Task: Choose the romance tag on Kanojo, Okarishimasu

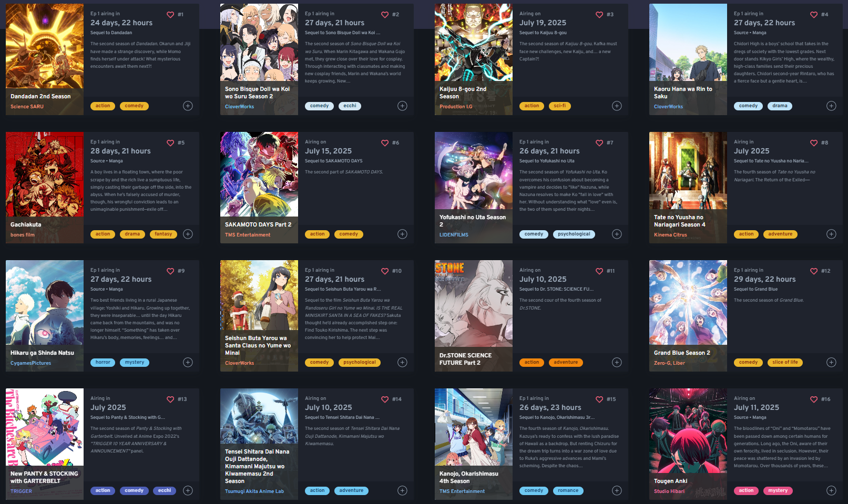Action: (x=568, y=490)
